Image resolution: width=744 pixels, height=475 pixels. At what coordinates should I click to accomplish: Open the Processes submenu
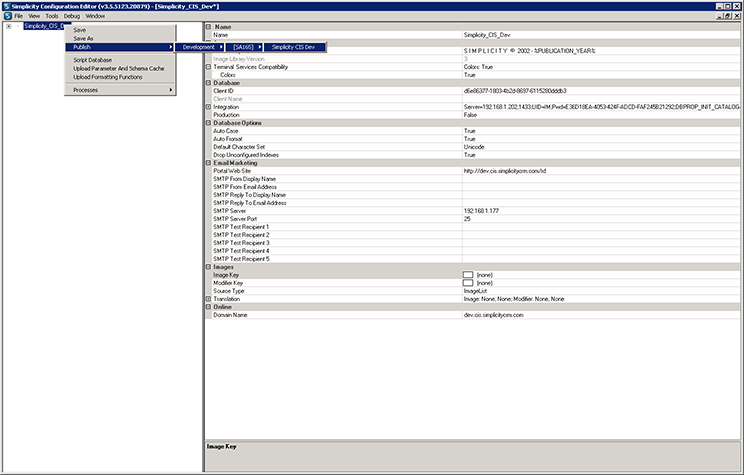[120, 90]
